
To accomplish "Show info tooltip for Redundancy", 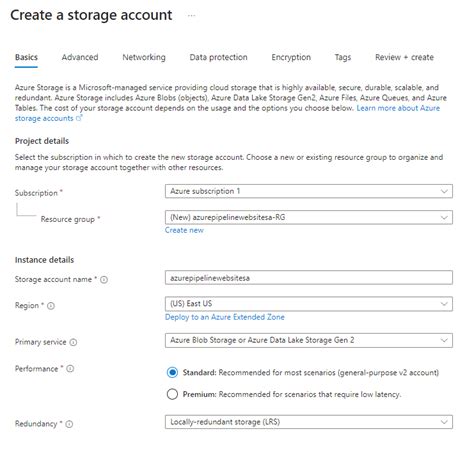I will (x=69, y=424).
